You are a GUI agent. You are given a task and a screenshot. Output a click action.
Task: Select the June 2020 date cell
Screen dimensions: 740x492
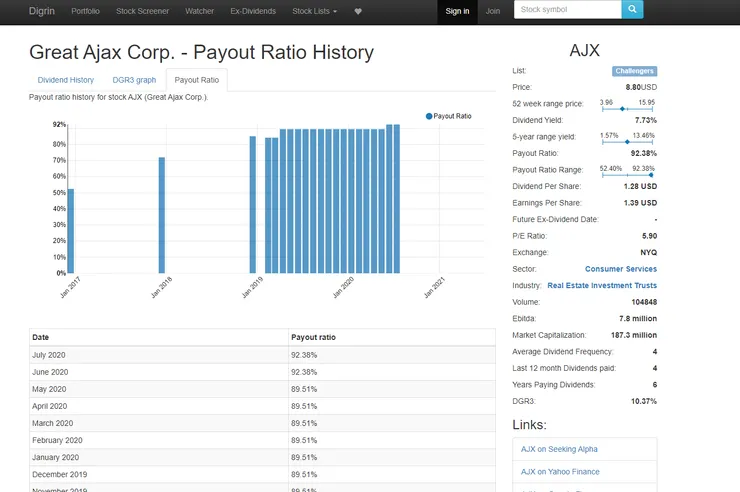pyautogui.click(x=159, y=372)
